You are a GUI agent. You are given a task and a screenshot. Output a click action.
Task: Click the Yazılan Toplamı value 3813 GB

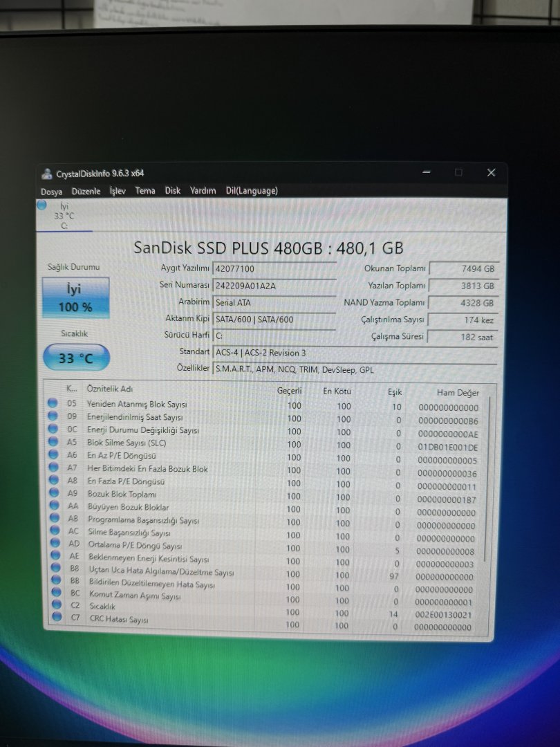464,286
